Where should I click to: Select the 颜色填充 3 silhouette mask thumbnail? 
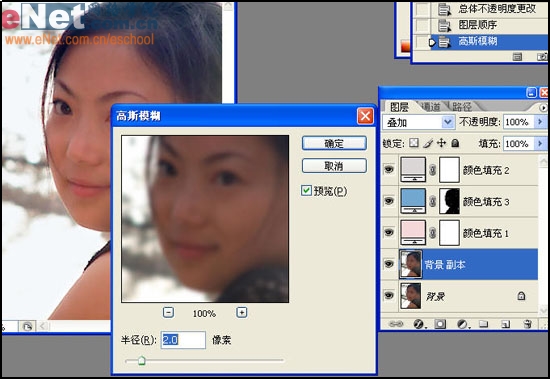click(x=449, y=201)
